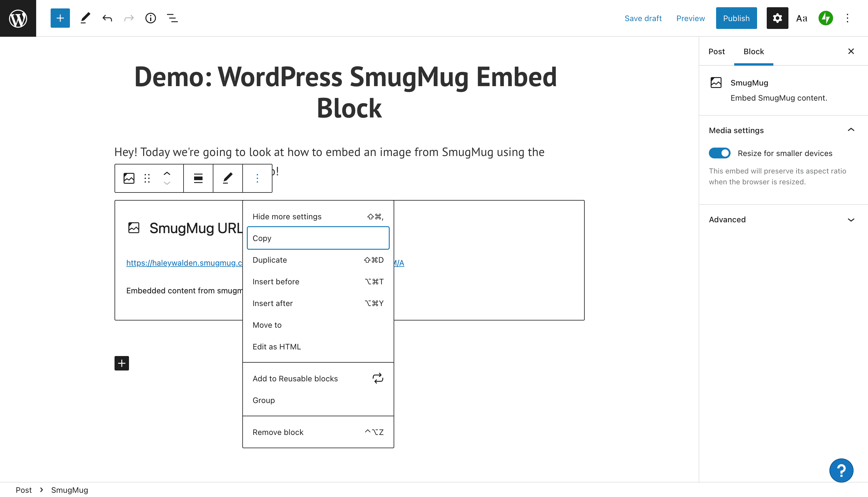The width and height of the screenshot is (868, 497).
Task: Move block up with chevron arrow
Action: tap(167, 173)
